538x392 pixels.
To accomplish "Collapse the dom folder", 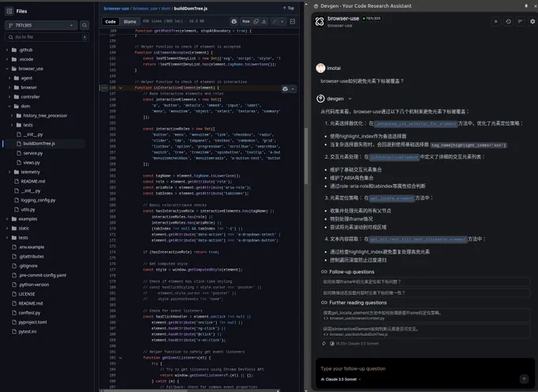I will [x=9, y=106].
